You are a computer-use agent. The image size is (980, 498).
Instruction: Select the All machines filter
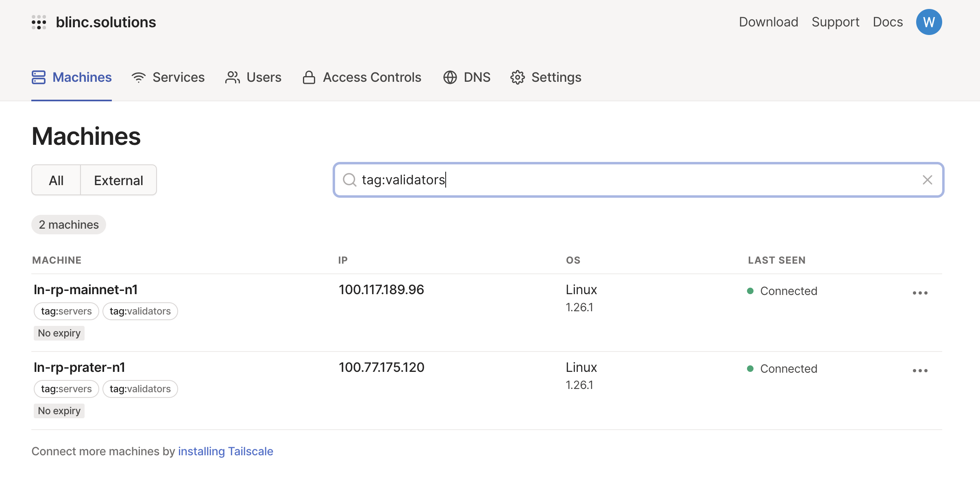(56, 180)
